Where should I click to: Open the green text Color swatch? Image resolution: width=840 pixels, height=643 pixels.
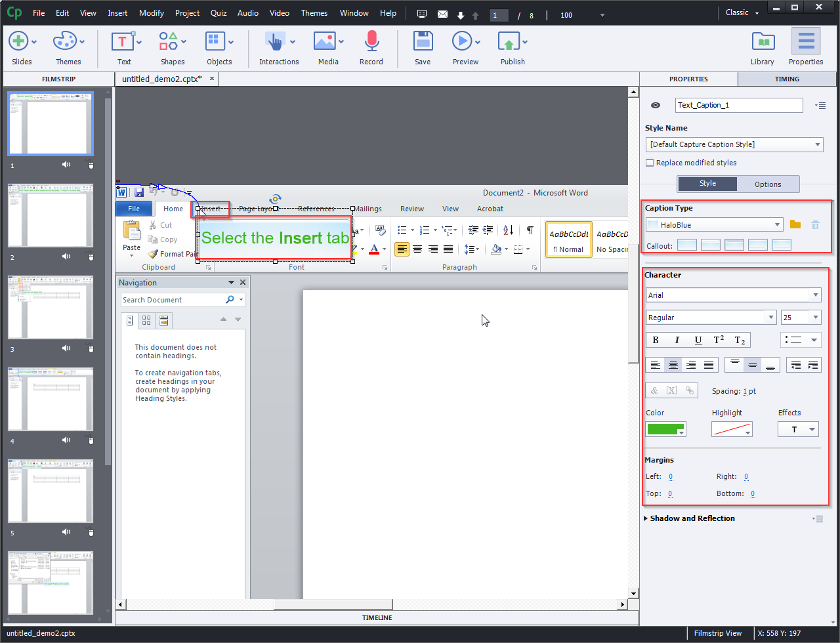pyautogui.click(x=663, y=429)
